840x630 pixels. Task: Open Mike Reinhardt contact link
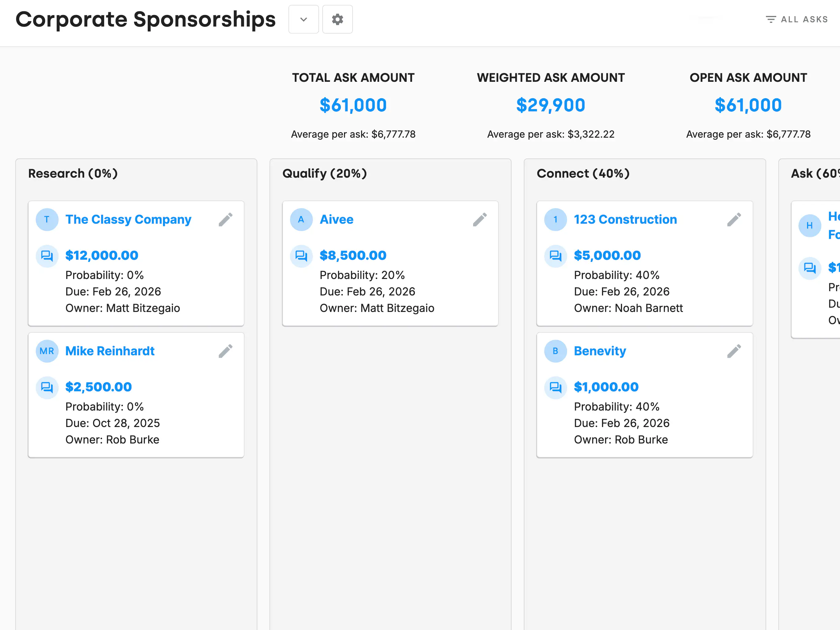pos(110,351)
